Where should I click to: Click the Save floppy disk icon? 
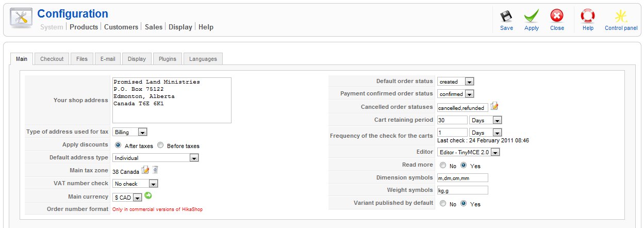coord(506,16)
